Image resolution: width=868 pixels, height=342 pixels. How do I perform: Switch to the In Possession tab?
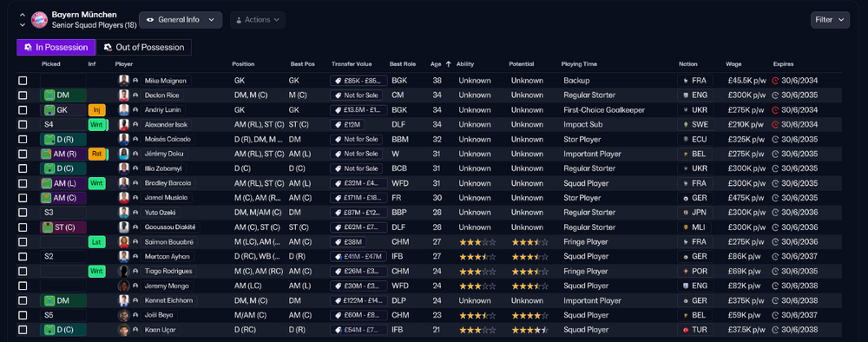[56, 48]
